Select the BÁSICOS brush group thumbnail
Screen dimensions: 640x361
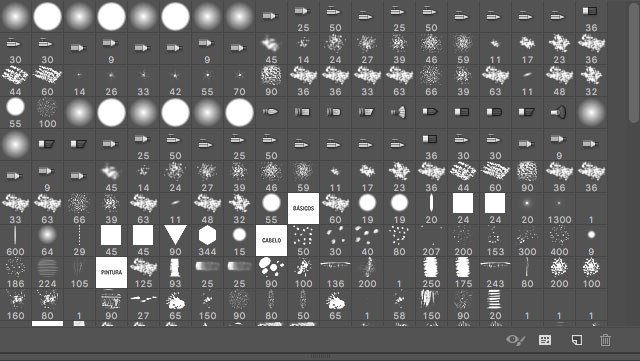303,208
